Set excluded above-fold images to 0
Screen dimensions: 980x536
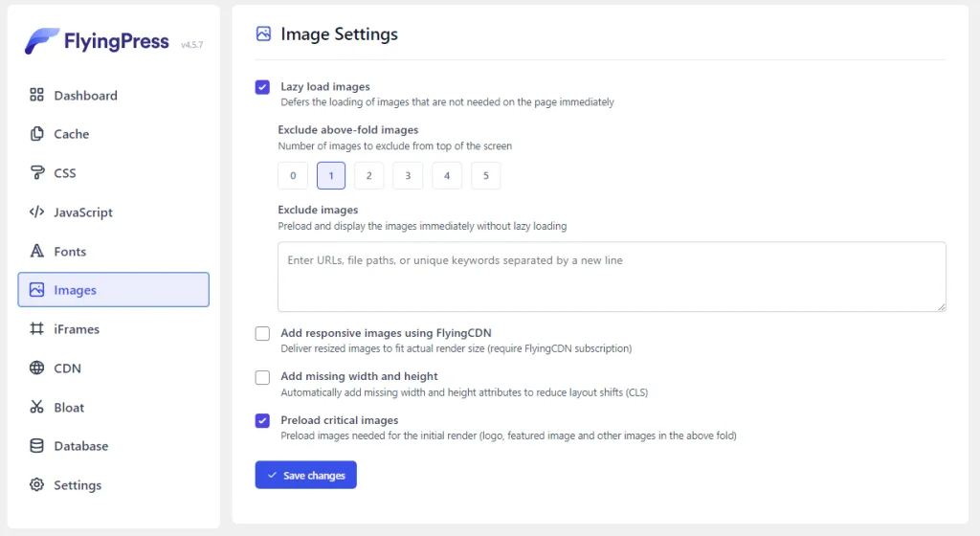tap(292, 176)
